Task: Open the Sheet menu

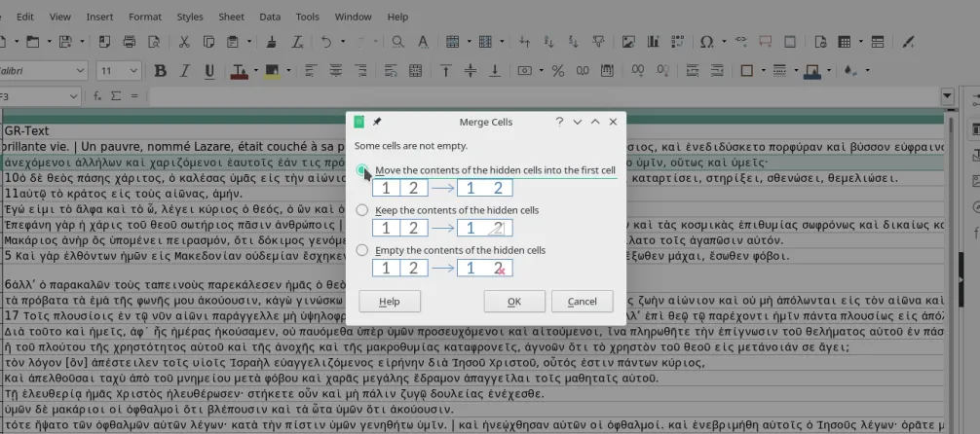Action: tap(231, 17)
